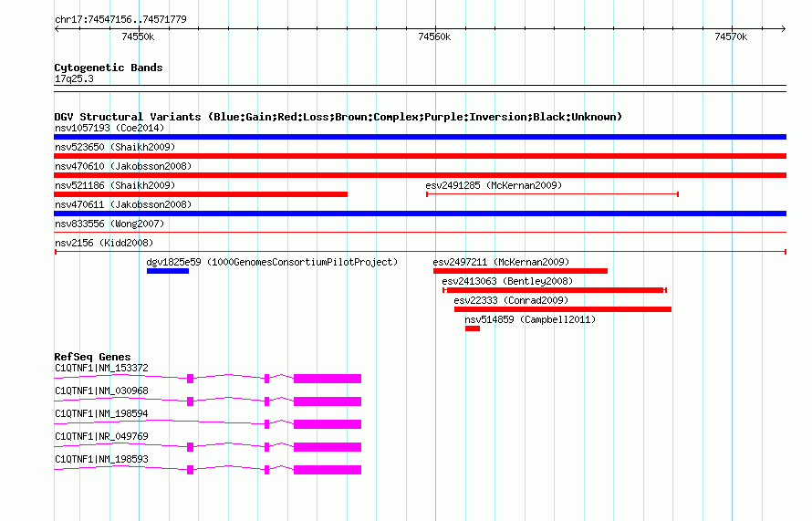Screen dimensions: 812x521
Task: Click the DGV Structural Variants track title
Action: coord(338,117)
